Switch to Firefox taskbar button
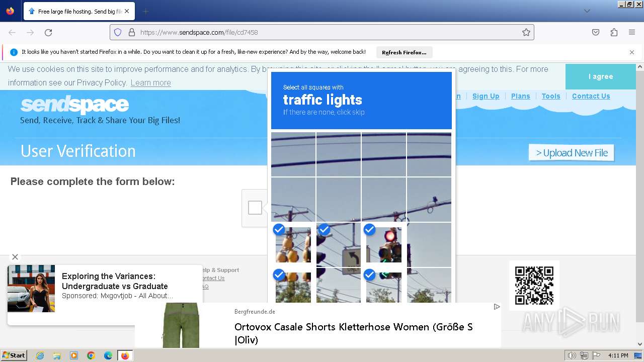The height and width of the screenshot is (362, 644). pyautogui.click(x=125, y=355)
